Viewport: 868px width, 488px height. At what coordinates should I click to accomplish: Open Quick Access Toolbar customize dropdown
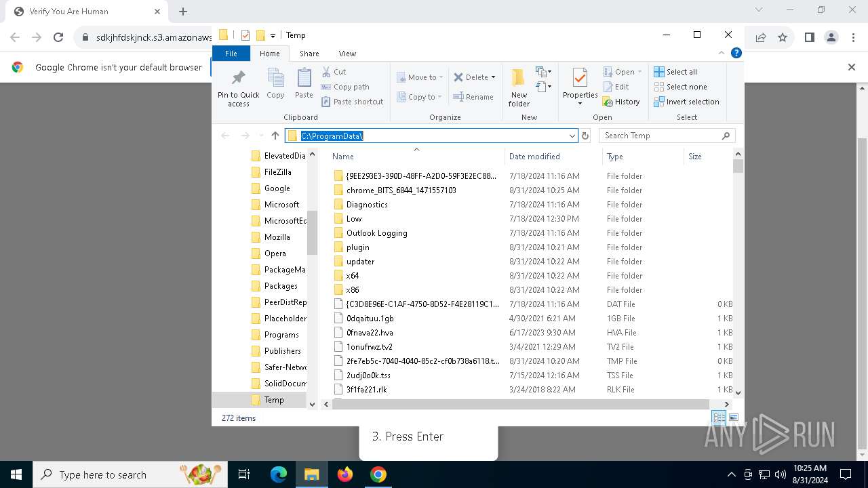coord(273,35)
